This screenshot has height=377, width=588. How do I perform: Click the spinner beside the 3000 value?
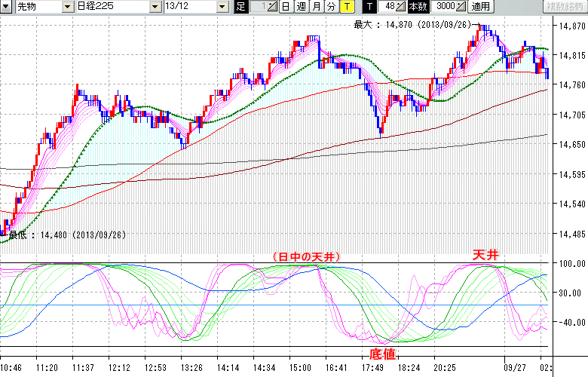click(x=461, y=7)
